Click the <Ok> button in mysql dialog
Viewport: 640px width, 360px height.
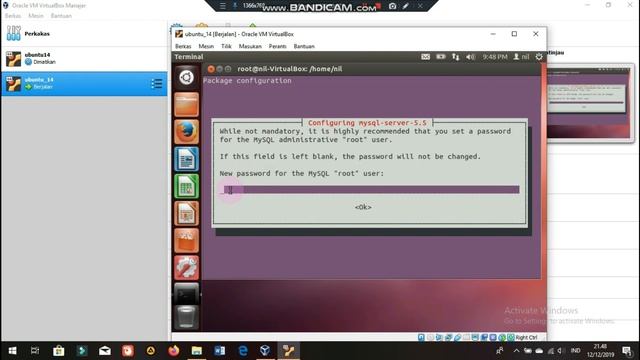(363, 207)
